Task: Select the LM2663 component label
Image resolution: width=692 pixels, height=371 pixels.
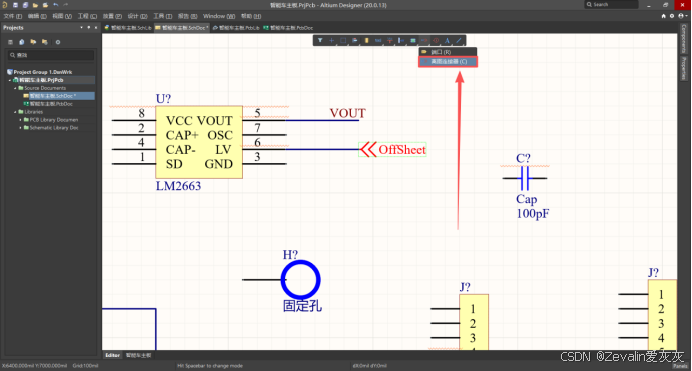Action: (178, 186)
